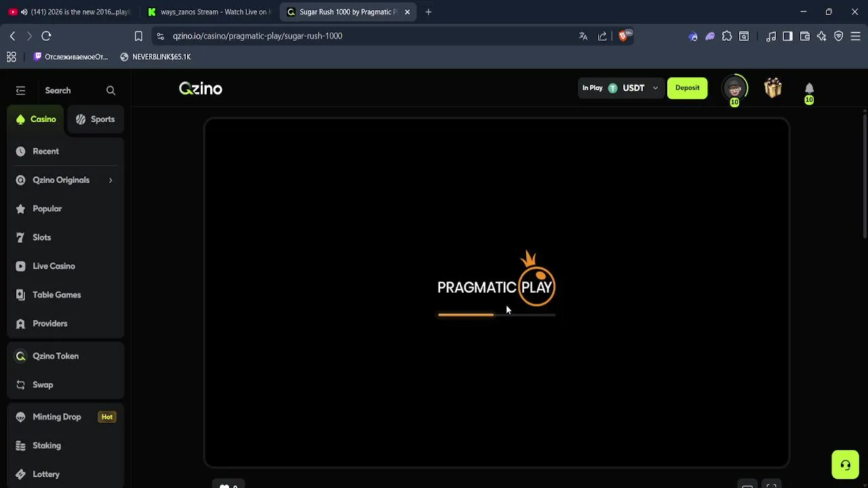Open the Search field in sidebar

click(79, 90)
